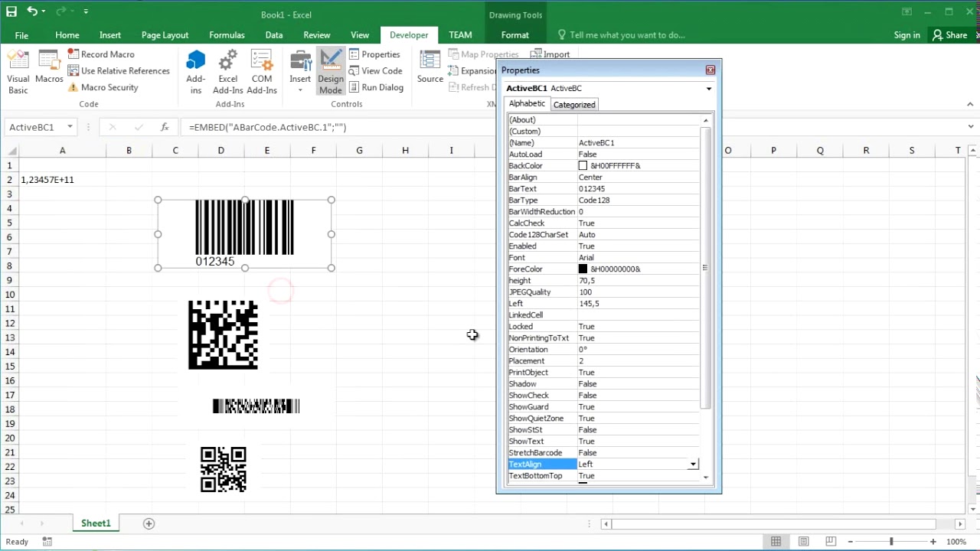The width and height of the screenshot is (980, 551).
Task: Click the Undo arrow icon
Action: (32, 11)
